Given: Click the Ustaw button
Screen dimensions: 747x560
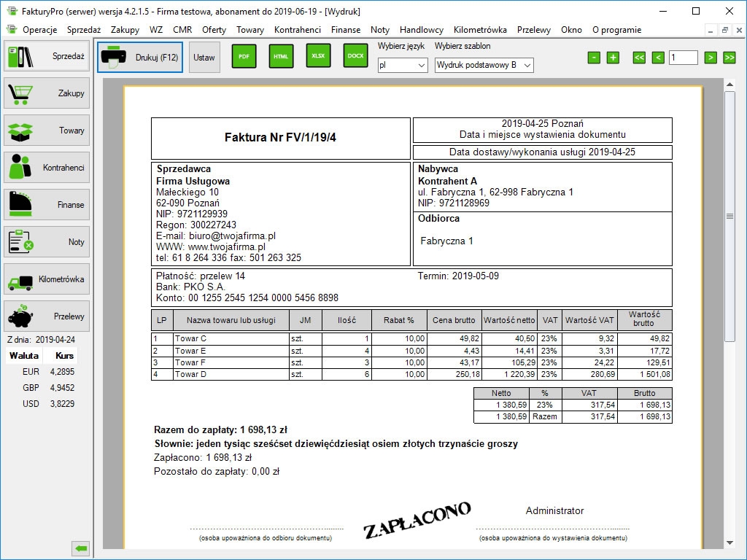Looking at the screenshot, I should (204, 57).
